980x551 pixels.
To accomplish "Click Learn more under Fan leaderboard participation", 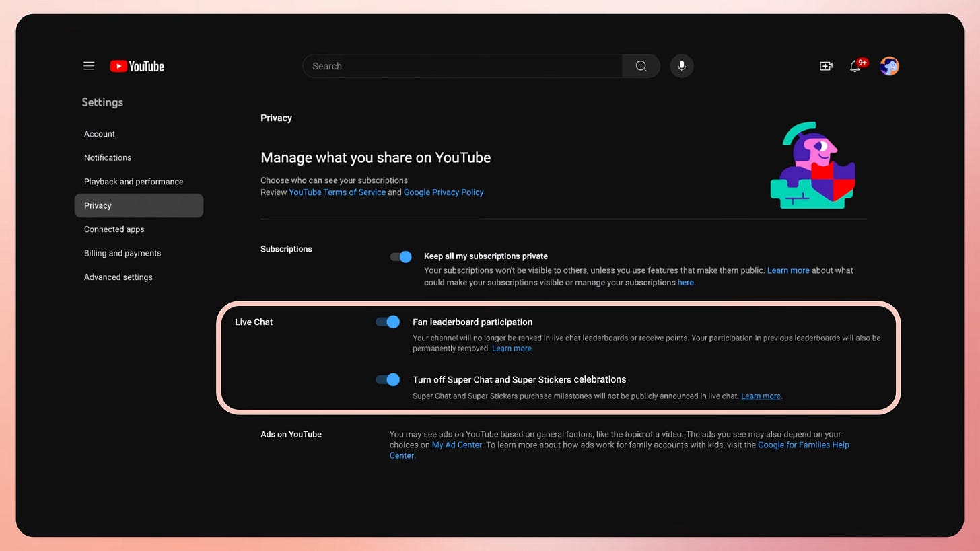I will point(512,348).
